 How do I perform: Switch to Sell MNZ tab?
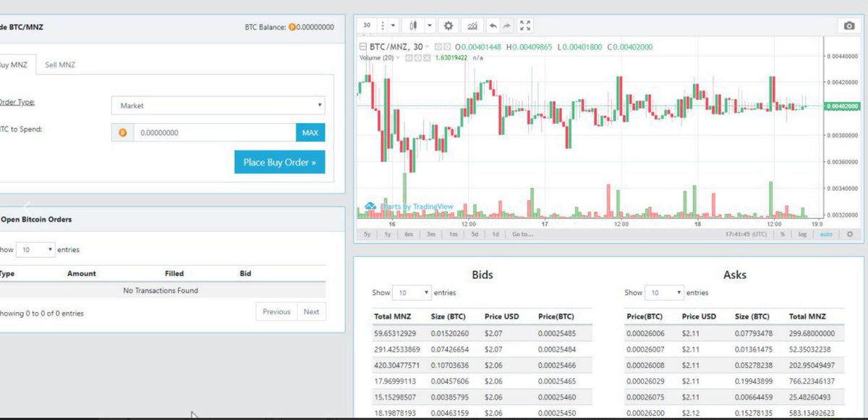click(60, 64)
